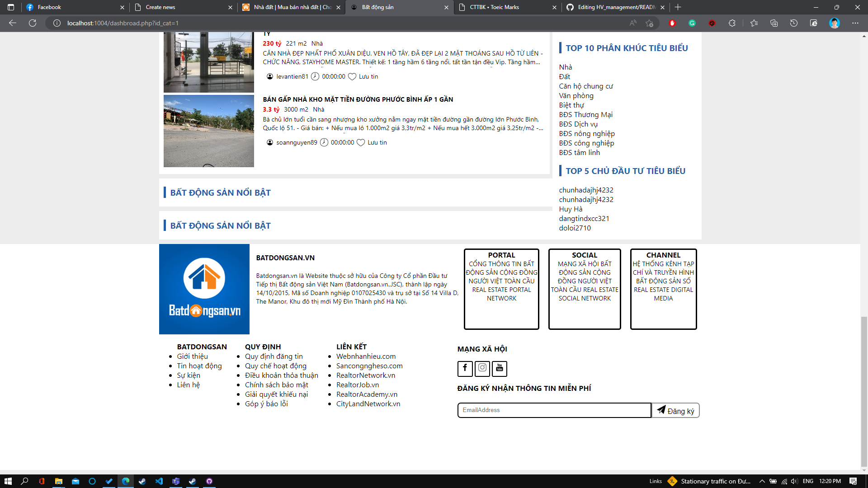
Task: Click the YouTube icon in footer
Action: pos(499,368)
